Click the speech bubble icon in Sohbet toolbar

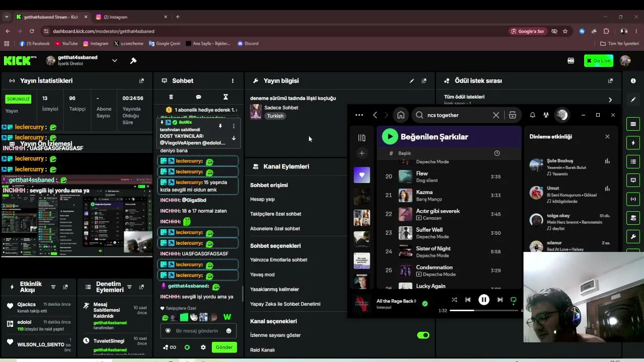coord(198,97)
